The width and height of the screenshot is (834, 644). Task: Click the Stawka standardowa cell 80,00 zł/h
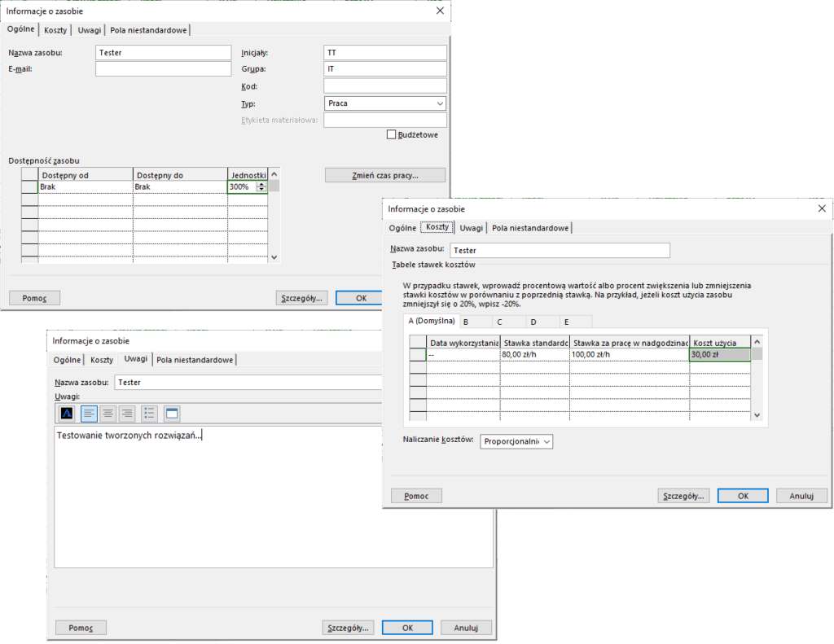tap(534, 355)
